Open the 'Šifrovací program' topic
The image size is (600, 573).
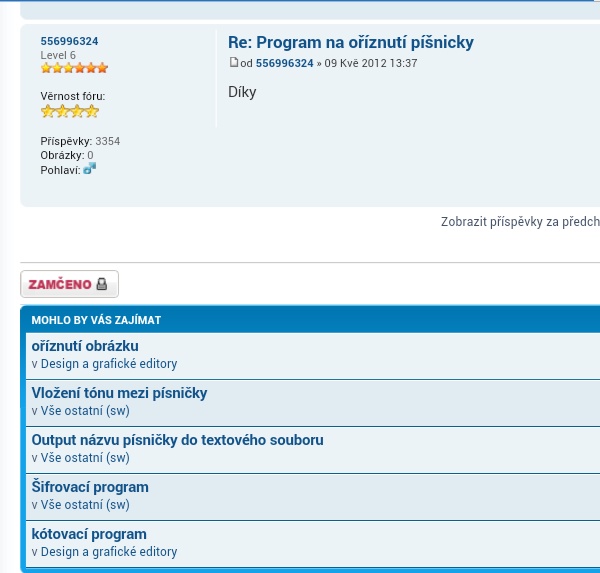90,487
